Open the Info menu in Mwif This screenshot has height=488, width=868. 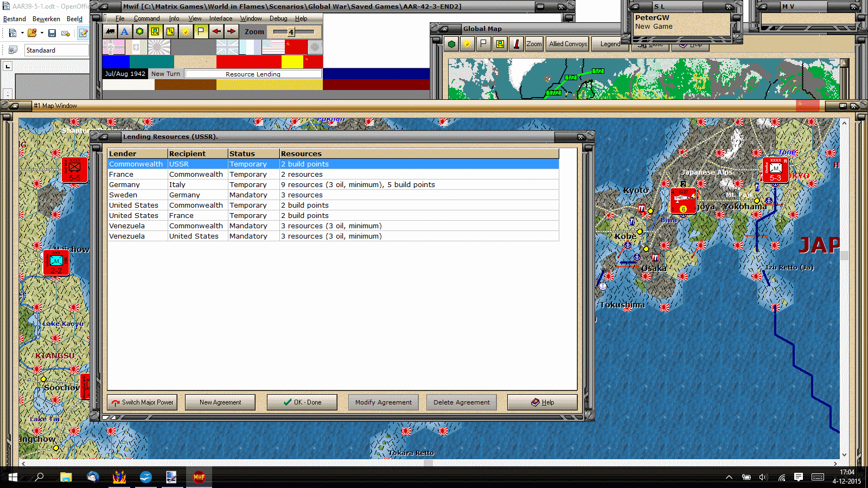tap(174, 18)
